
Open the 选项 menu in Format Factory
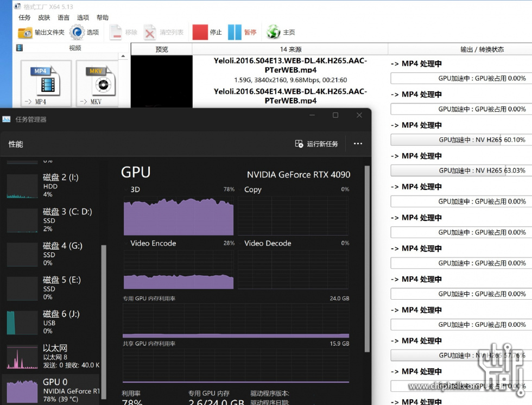(x=83, y=17)
